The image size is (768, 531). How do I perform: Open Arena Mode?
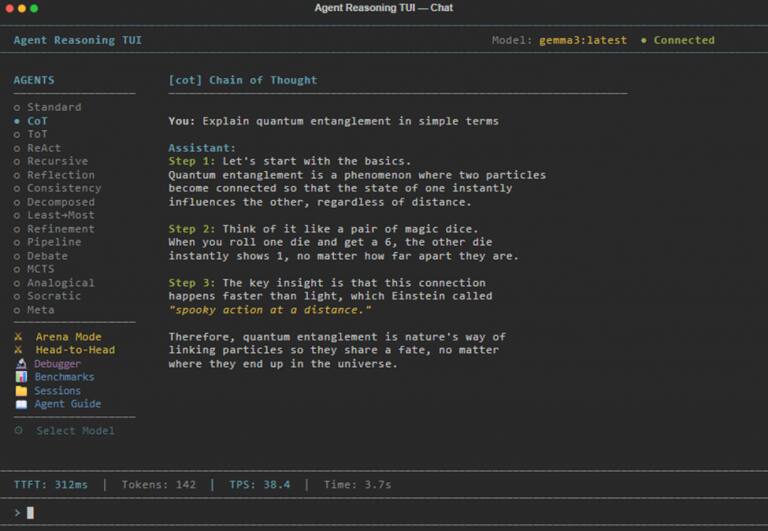point(69,337)
